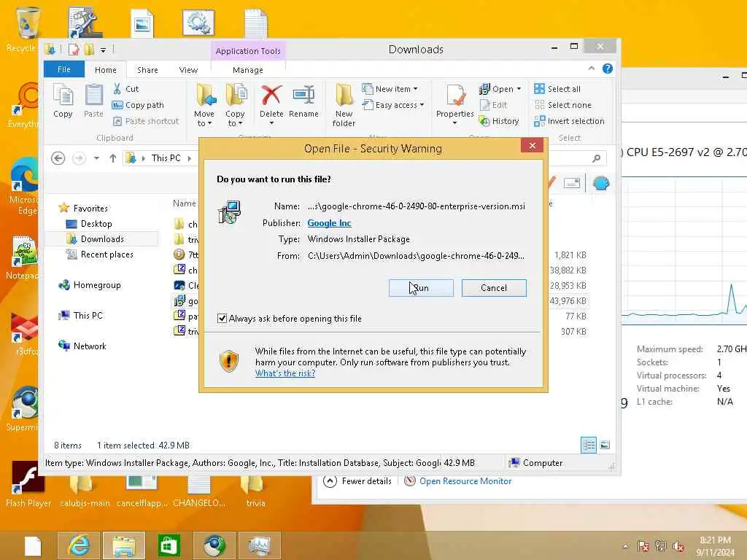Click Fewer details in Task Manager
Viewport: 747px width, 560px height.
point(357,481)
